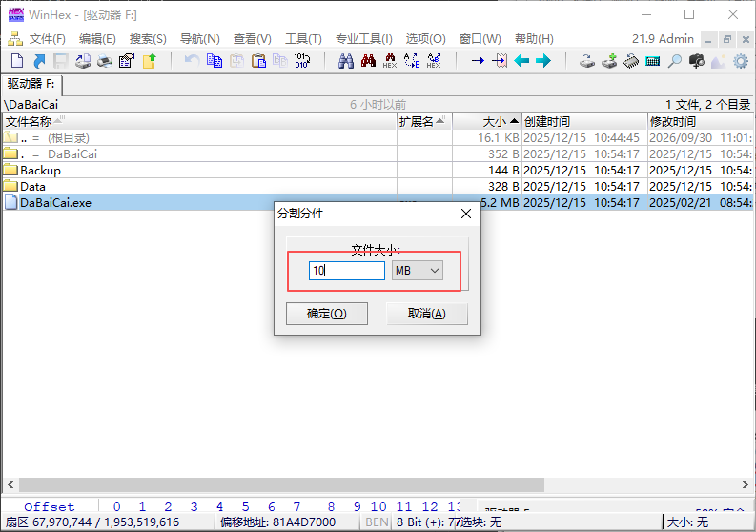756x532 pixels.
Task: Click the scrollbar right arrow
Action: coord(746,484)
